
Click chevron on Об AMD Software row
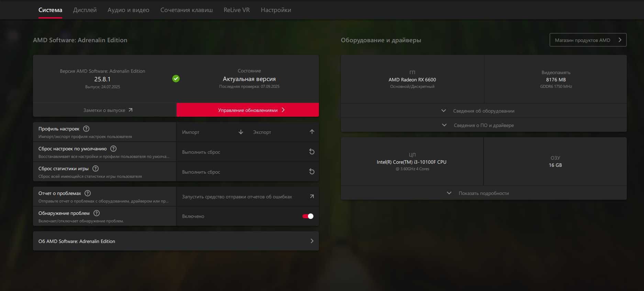[x=312, y=241]
